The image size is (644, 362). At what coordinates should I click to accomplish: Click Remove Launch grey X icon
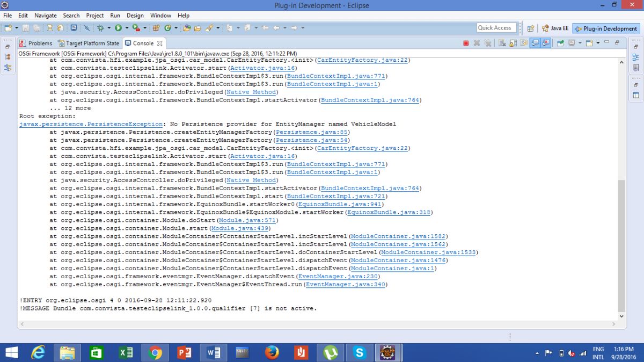pyautogui.click(x=477, y=43)
